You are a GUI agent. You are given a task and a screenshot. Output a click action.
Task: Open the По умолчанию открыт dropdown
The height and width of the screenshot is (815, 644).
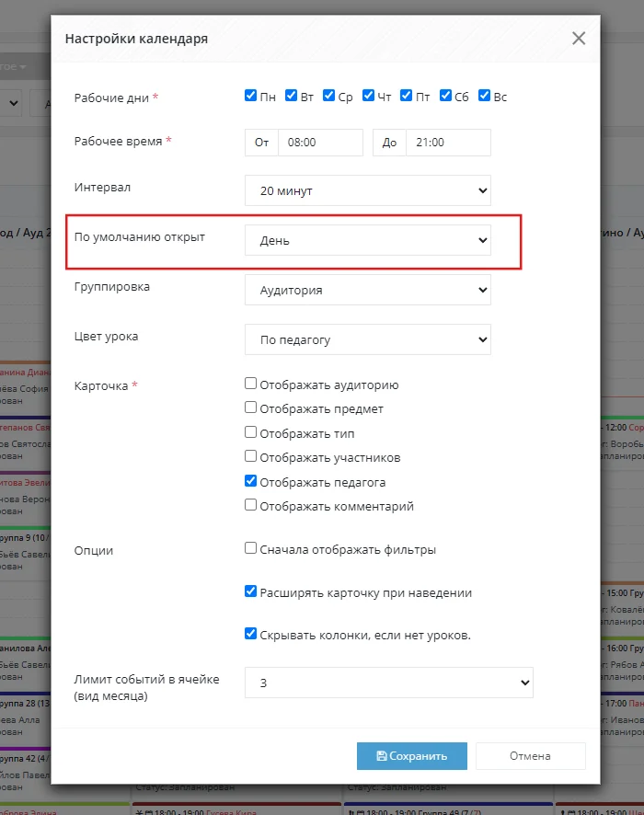click(x=368, y=240)
